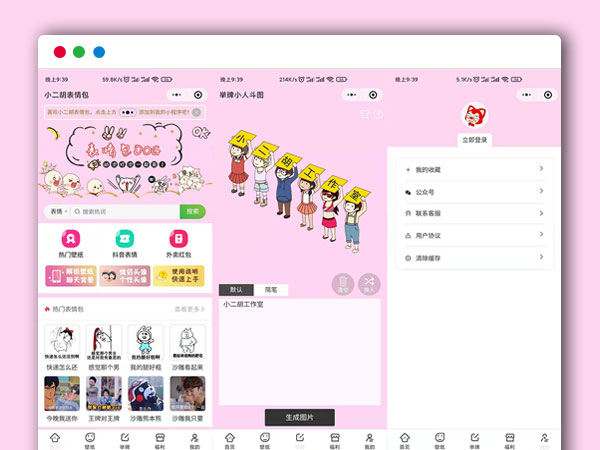Open the 表情 search type dropdown
Viewport: 600px width, 450px height.
[x=59, y=211]
